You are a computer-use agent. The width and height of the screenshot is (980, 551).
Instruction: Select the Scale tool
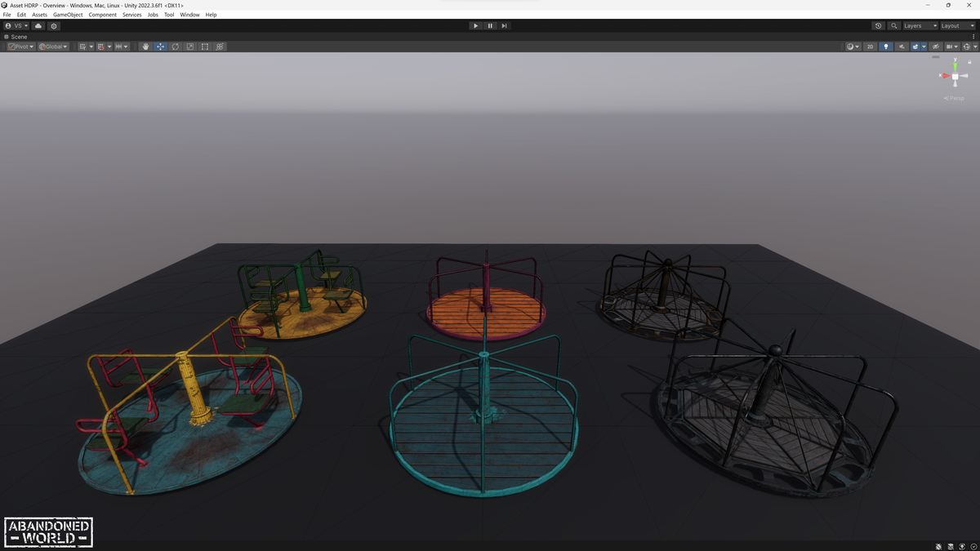(190, 47)
